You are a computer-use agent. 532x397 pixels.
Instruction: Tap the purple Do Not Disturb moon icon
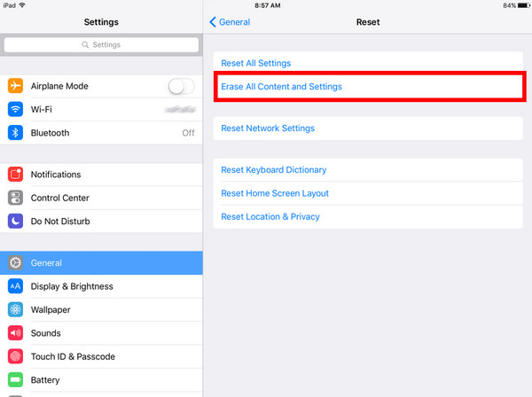pyautogui.click(x=15, y=221)
